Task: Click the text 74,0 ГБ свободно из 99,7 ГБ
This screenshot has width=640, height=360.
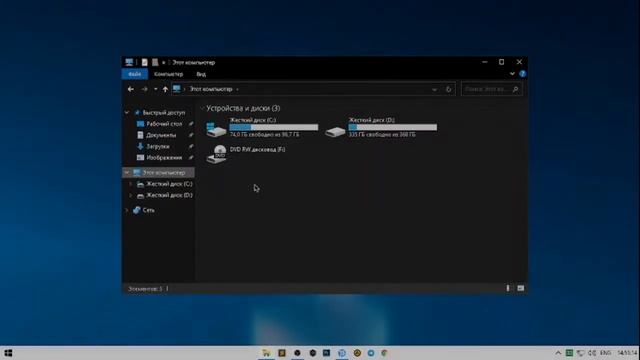Action: 264,134
